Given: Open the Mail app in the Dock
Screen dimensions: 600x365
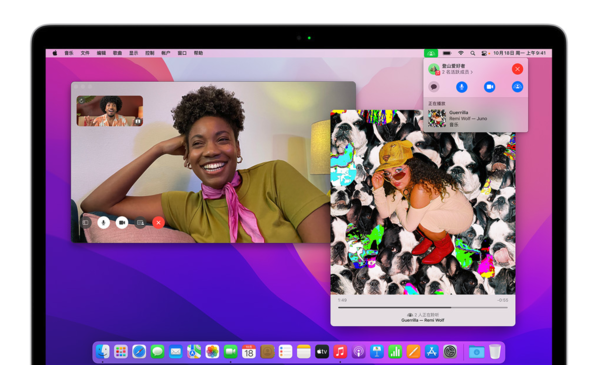Looking at the screenshot, I should tap(176, 351).
